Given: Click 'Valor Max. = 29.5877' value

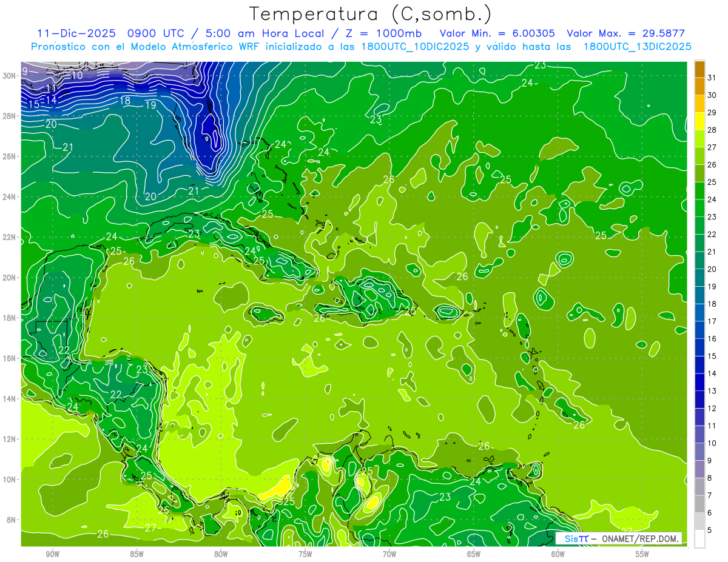Looking at the screenshot, I should pos(625,33).
